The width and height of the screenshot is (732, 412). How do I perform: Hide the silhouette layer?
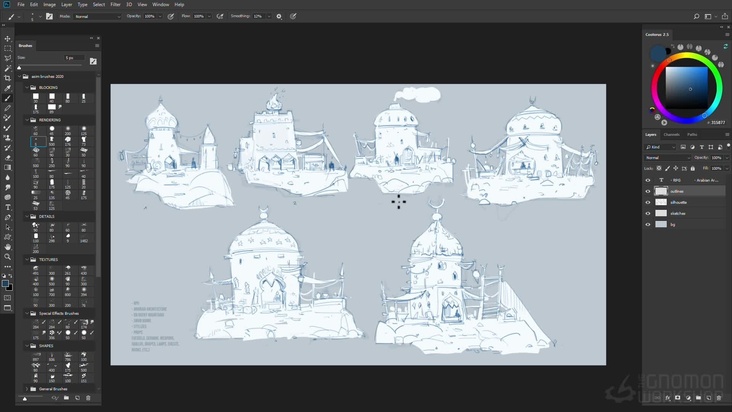648,203
